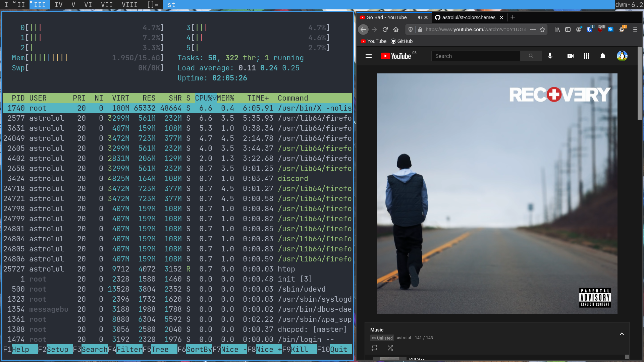Click the YouTube search input field
The width and height of the screenshot is (644, 362).
(476, 56)
